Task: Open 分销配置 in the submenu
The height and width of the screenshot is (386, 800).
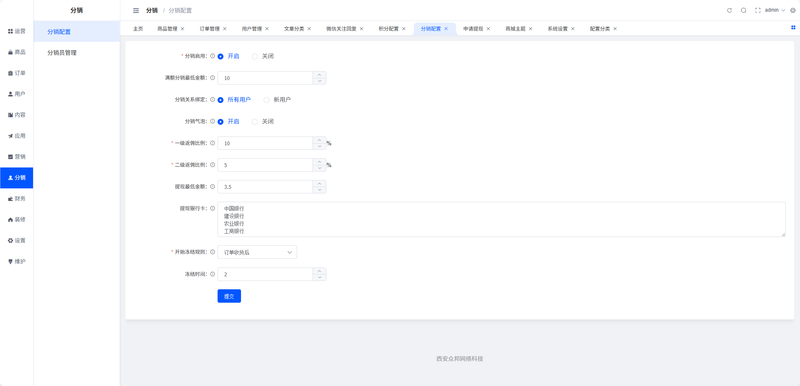Action: [77, 32]
